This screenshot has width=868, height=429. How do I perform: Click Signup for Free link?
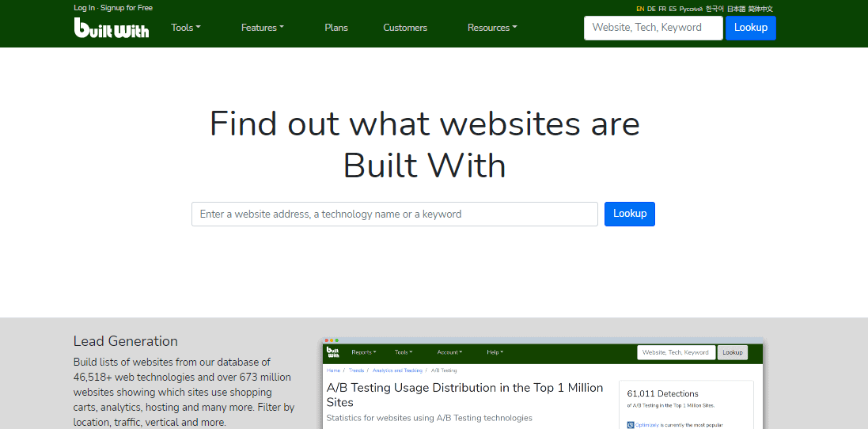127,8
